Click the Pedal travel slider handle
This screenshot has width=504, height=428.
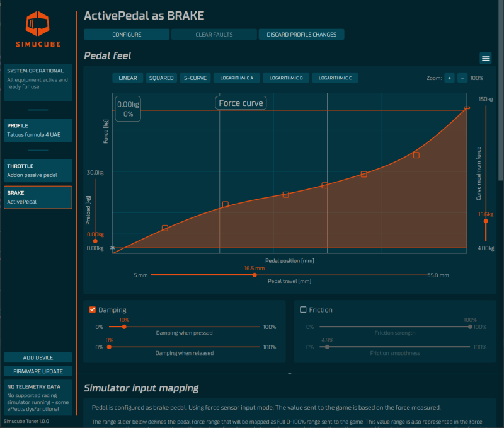[255, 275]
